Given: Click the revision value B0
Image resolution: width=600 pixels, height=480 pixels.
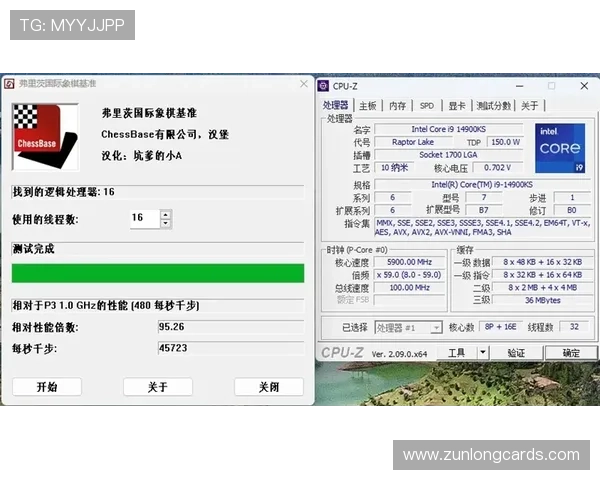Looking at the screenshot, I should (572, 210).
